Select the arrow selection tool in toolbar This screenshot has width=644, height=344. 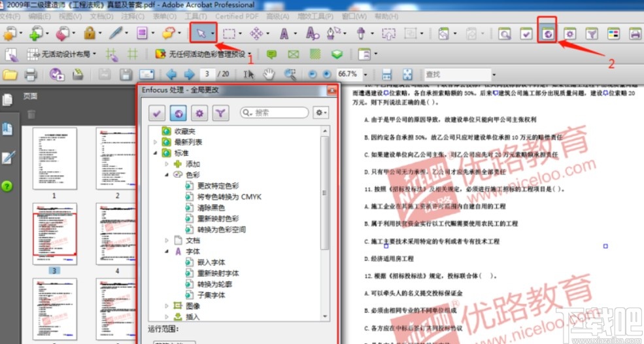pyautogui.click(x=201, y=33)
